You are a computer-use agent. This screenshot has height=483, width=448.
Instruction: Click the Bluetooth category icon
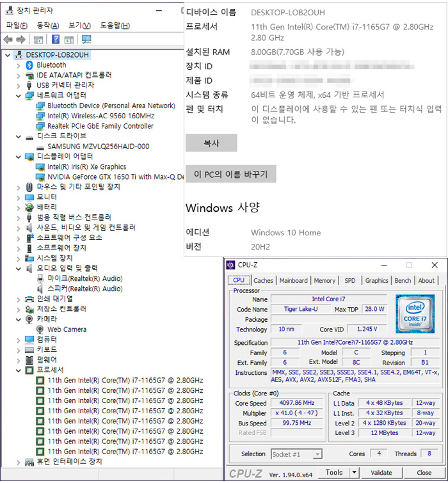coord(29,65)
